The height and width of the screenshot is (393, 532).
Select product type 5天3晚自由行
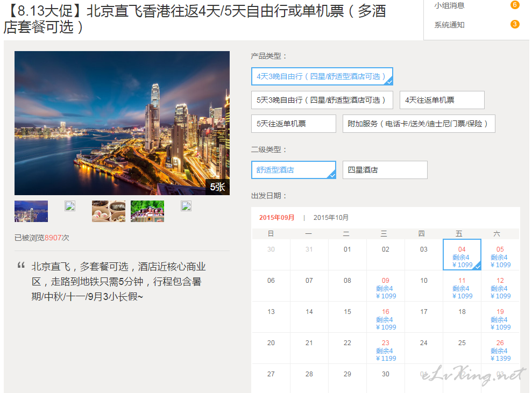coord(322,100)
